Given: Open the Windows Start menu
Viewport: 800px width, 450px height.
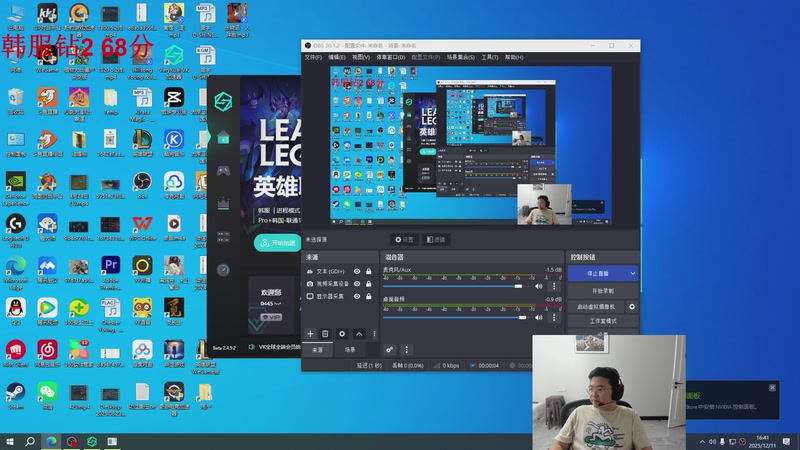Looking at the screenshot, I should (9, 441).
